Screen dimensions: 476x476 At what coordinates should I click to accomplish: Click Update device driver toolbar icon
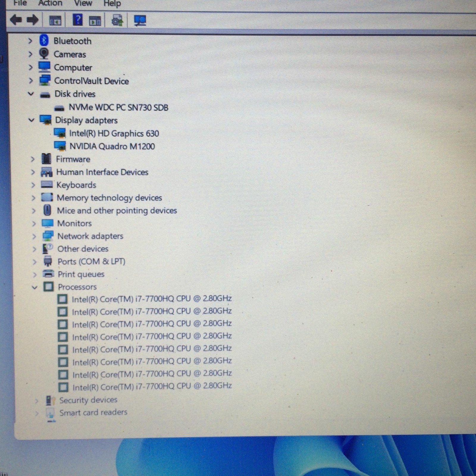click(x=117, y=21)
